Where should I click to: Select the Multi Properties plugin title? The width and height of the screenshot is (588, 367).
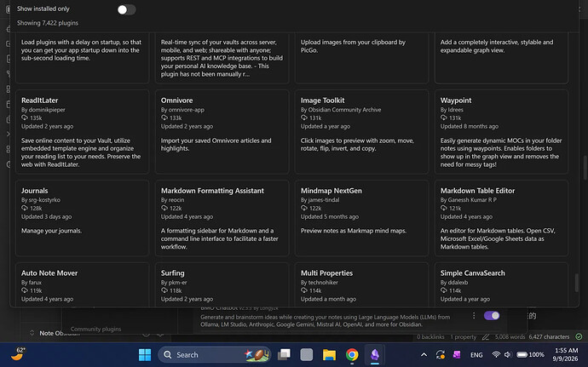coord(326,272)
